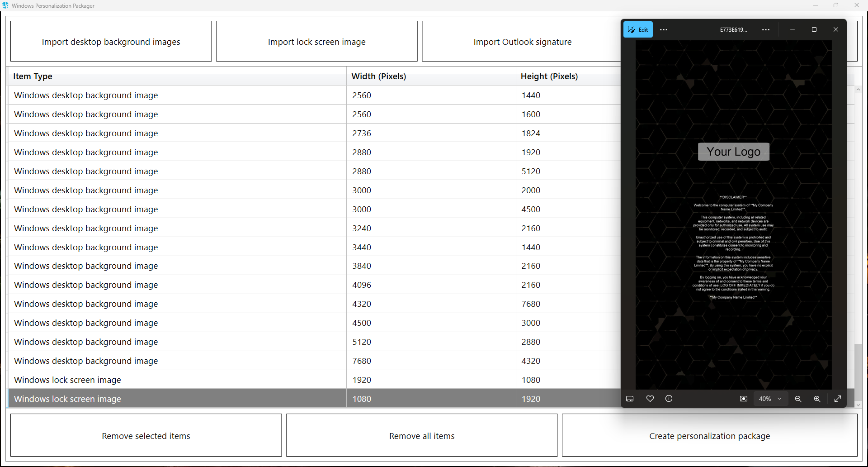This screenshot has width=868, height=467.
Task: Open the three-dot menu beside Edit
Action: tap(664, 29)
